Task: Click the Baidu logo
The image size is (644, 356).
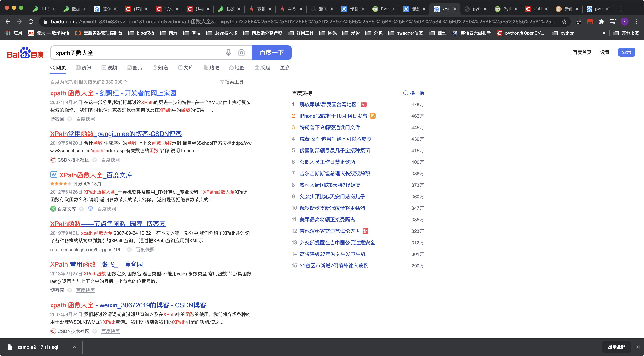Action: 25,53
